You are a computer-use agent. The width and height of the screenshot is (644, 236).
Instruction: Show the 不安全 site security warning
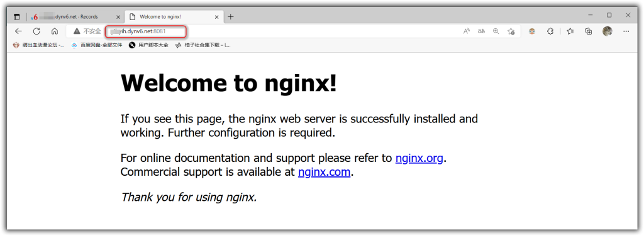pyautogui.click(x=87, y=31)
